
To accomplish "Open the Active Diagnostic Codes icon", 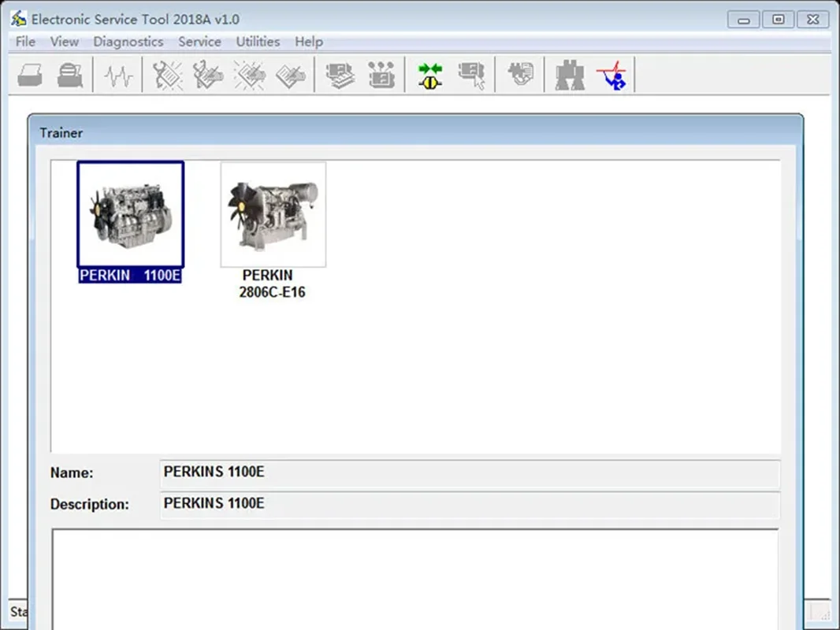I will coord(167,75).
